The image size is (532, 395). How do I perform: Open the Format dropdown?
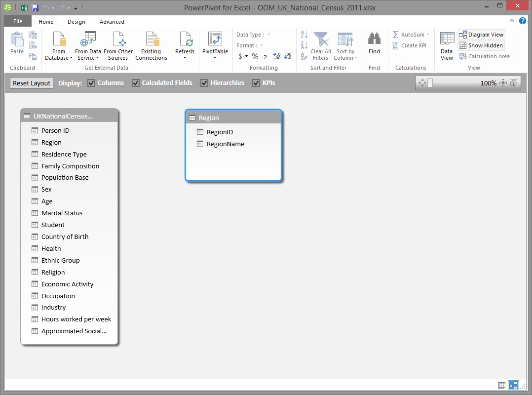[x=262, y=45]
